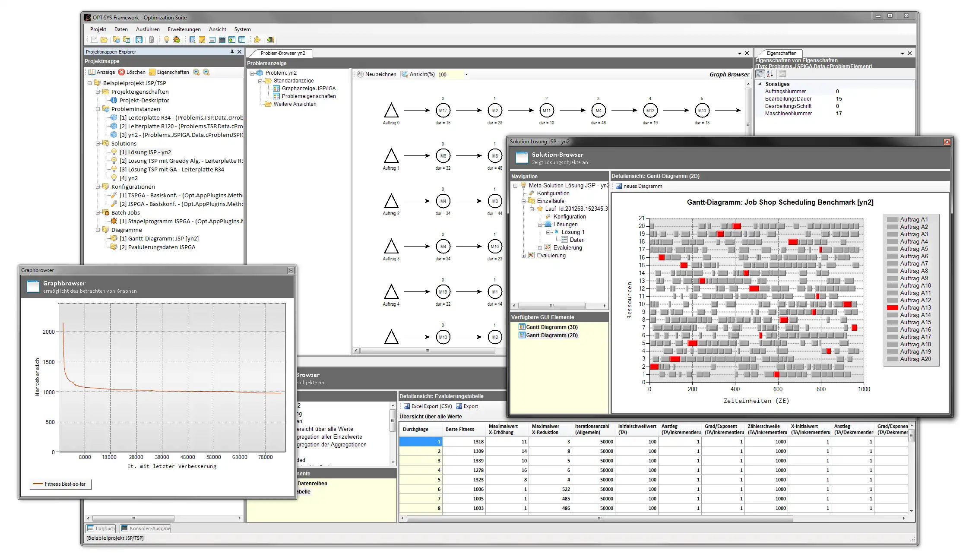Open the Erweiterungen menu
Image resolution: width=966 pixels, height=560 pixels.
[184, 29]
